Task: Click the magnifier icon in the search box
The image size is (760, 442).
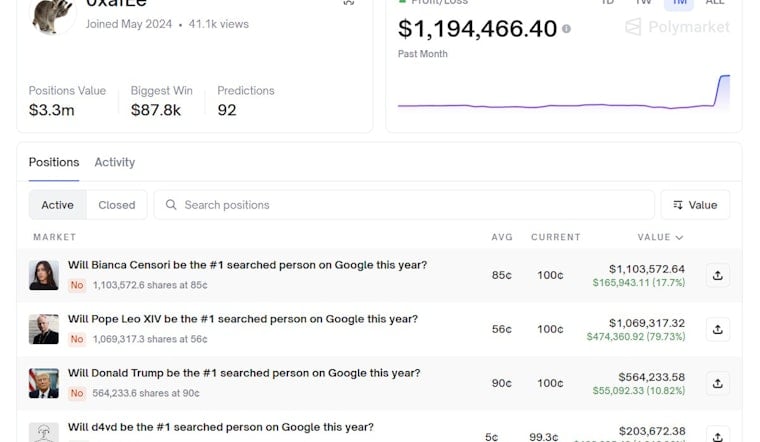Action: pyautogui.click(x=171, y=205)
